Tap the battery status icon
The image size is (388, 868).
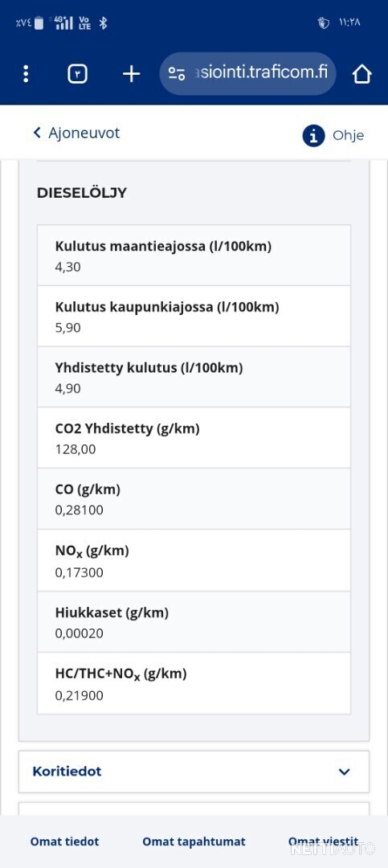coord(39,23)
